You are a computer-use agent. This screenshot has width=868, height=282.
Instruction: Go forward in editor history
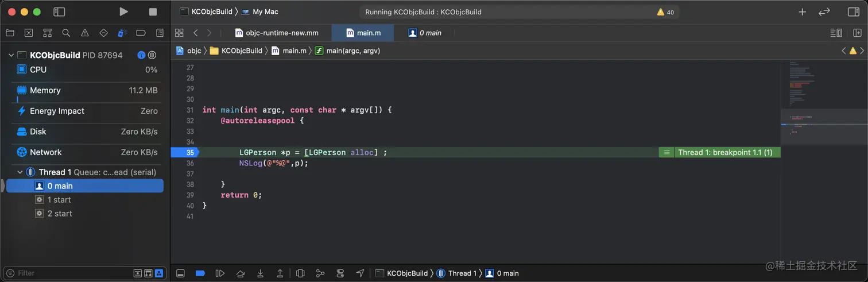pyautogui.click(x=210, y=33)
